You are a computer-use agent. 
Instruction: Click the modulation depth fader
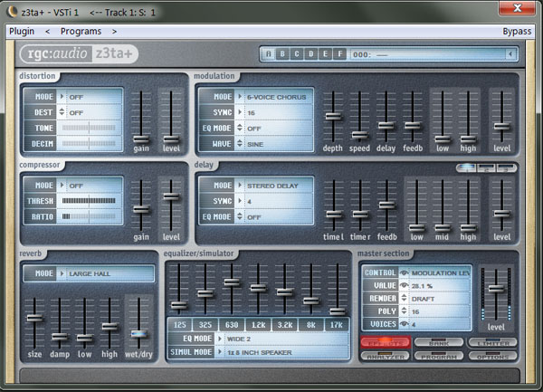click(333, 117)
